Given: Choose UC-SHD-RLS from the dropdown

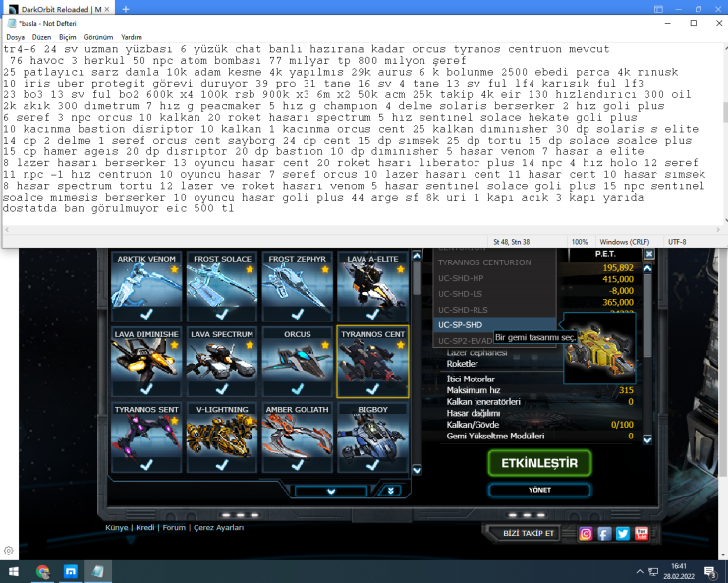Looking at the screenshot, I should pos(494,310).
